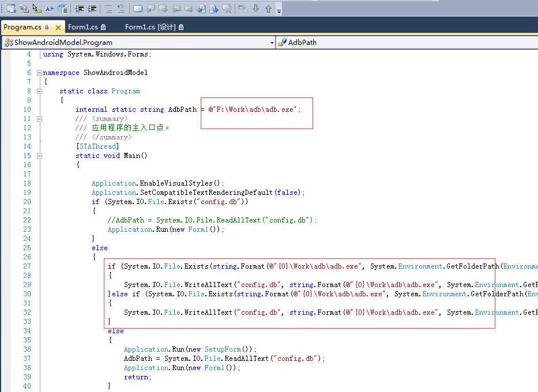This screenshot has width=538, height=392.
Task: Uncomment the selected lines
Action: 121,9
